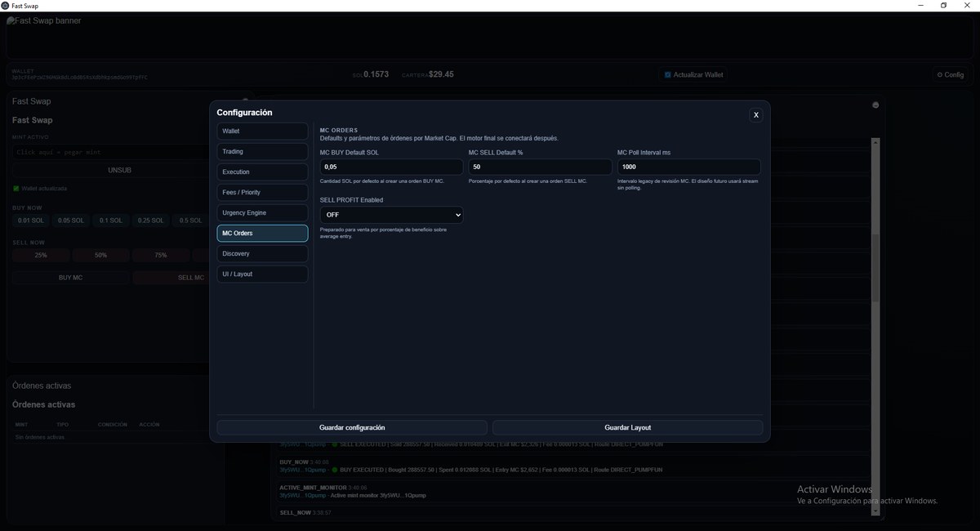Click the CONDICIÓN column header
The image size is (980, 531).
(113, 425)
